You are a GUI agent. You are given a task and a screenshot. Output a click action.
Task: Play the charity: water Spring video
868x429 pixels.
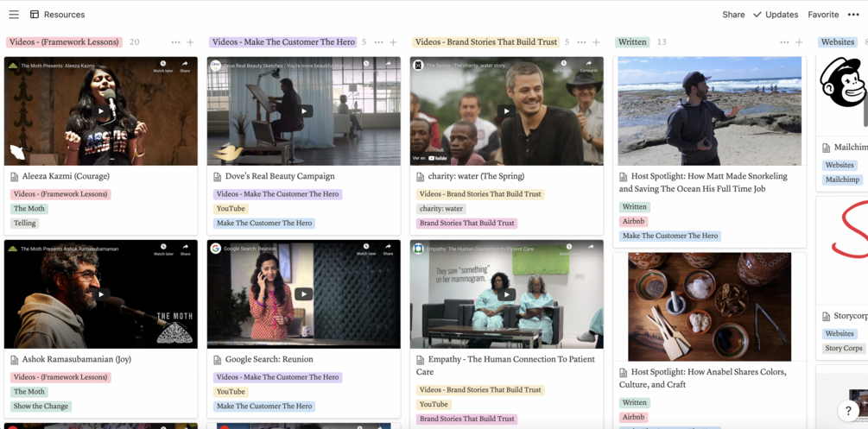506,111
